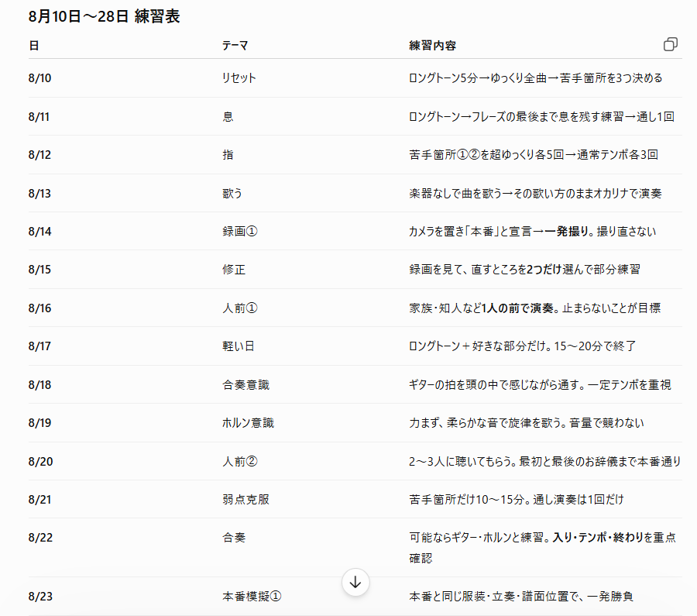Select the theme cell 軽い日
The image size is (697, 616).
tap(239, 346)
